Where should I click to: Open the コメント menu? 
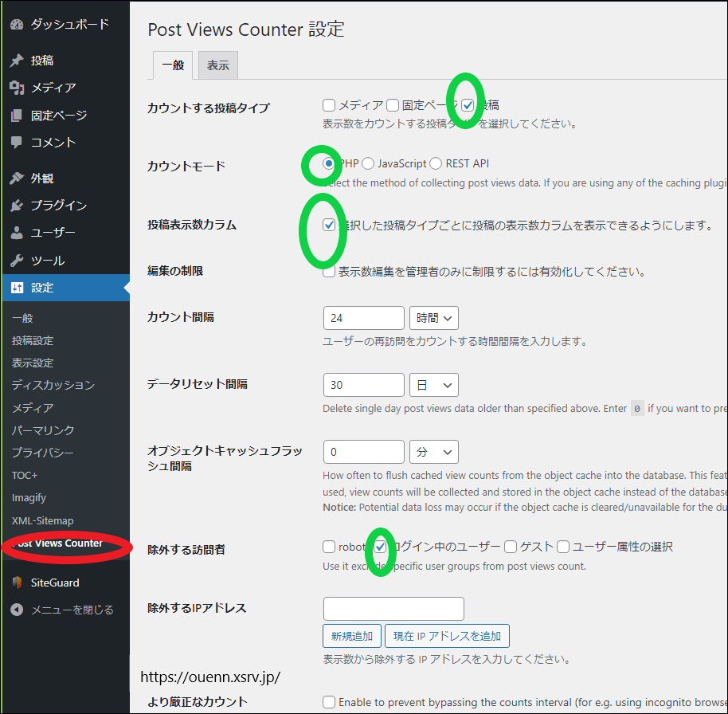click(x=65, y=143)
